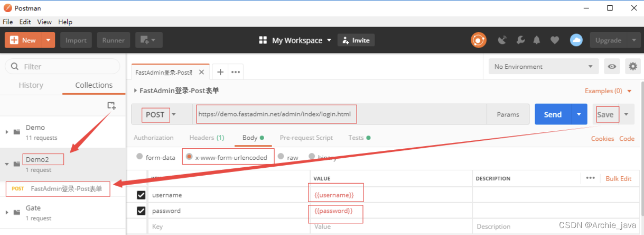Open Upgrade dropdown arrow
This screenshot has height=235, width=644.
pyautogui.click(x=634, y=40)
